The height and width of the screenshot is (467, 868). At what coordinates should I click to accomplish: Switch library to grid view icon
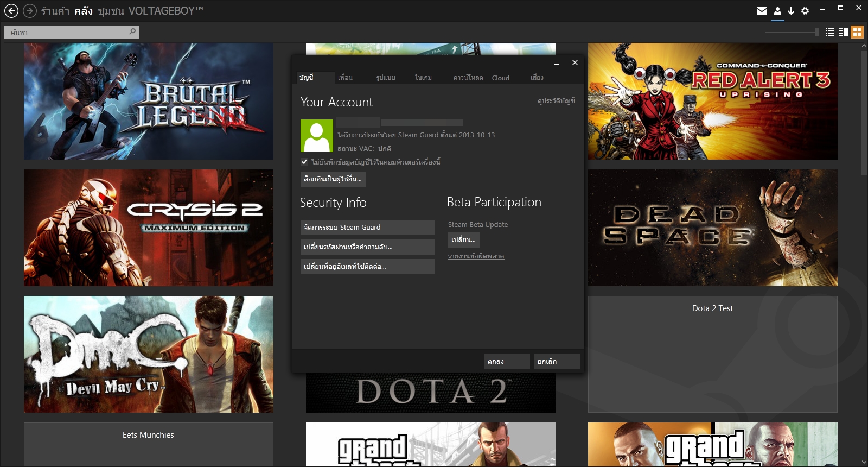point(857,32)
